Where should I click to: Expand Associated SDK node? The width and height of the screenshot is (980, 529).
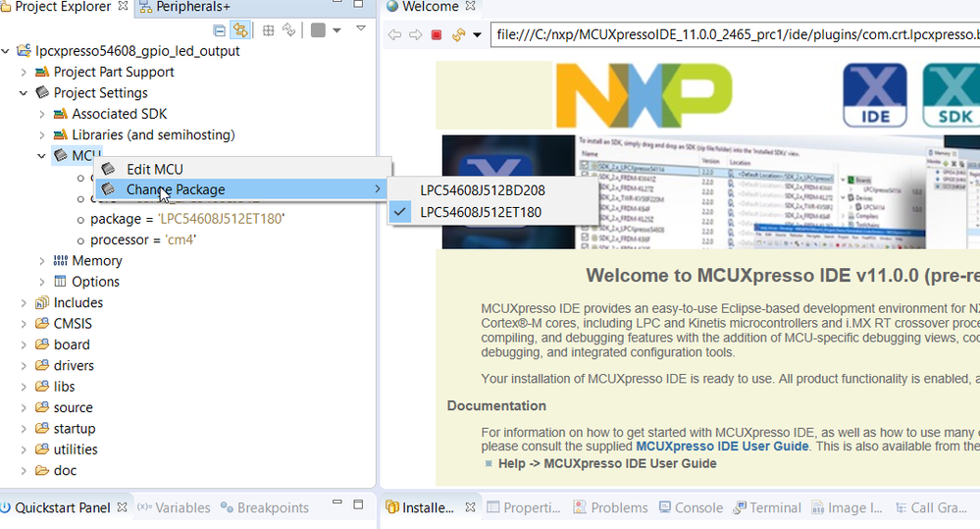pos(42,114)
